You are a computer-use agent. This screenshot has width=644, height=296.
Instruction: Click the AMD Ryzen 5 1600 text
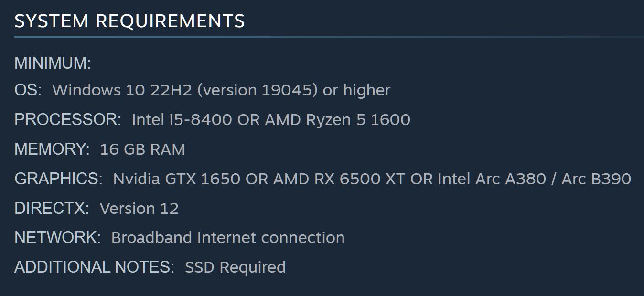pos(337,119)
